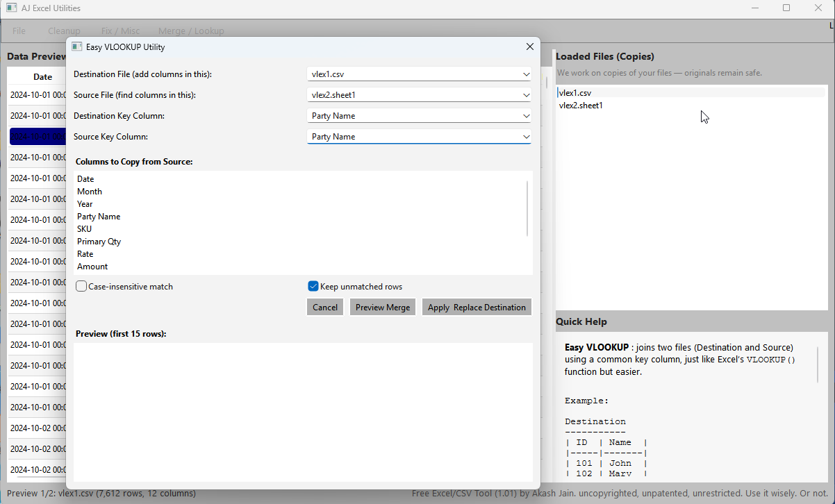Image resolution: width=835 pixels, height=504 pixels.
Task: Open the Cleanup menu
Action: [x=64, y=31]
